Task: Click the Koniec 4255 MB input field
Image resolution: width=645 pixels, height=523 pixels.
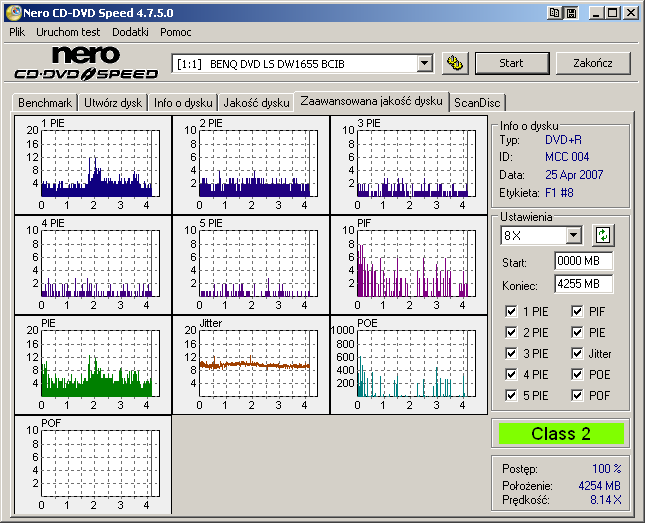Action: [x=583, y=283]
